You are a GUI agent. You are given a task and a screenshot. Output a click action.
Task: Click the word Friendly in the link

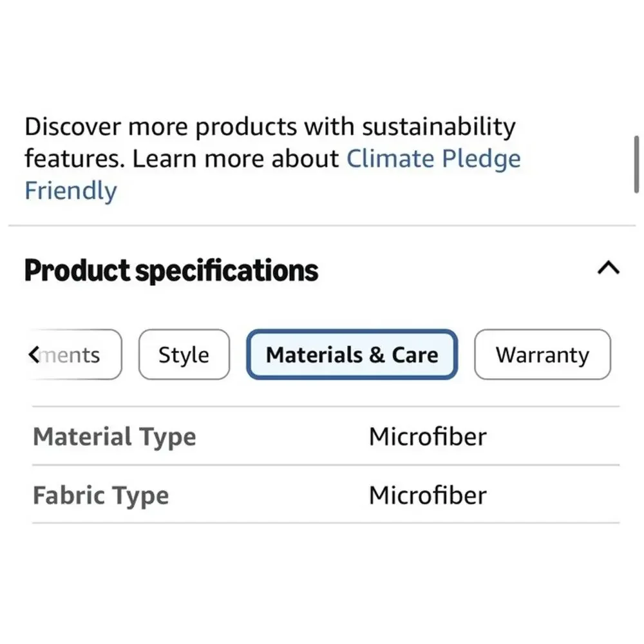pyautogui.click(x=71, y=191)
